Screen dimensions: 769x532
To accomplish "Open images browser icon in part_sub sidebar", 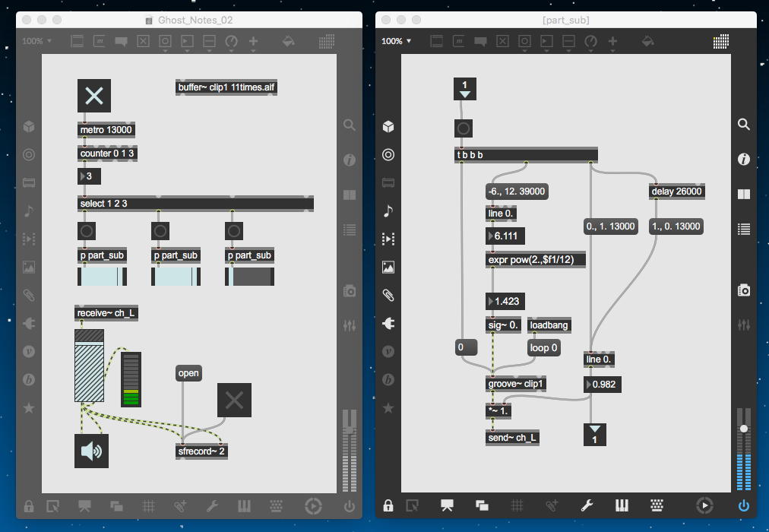I will tap(388, 268).
